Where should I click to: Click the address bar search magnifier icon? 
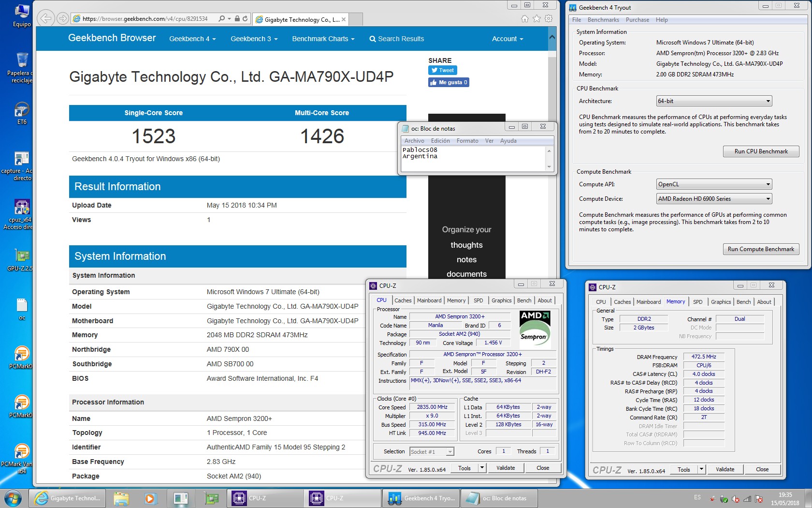click(x=221, y=19)
